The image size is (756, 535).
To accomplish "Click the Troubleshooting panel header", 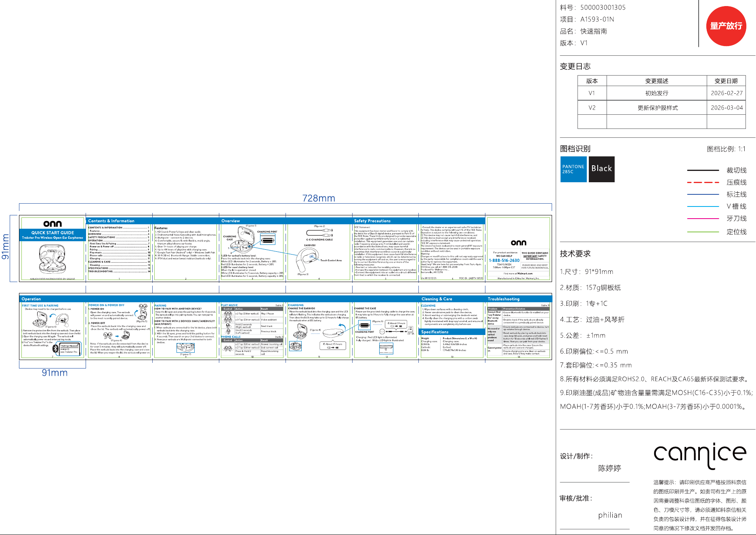I will coord(504,299).
